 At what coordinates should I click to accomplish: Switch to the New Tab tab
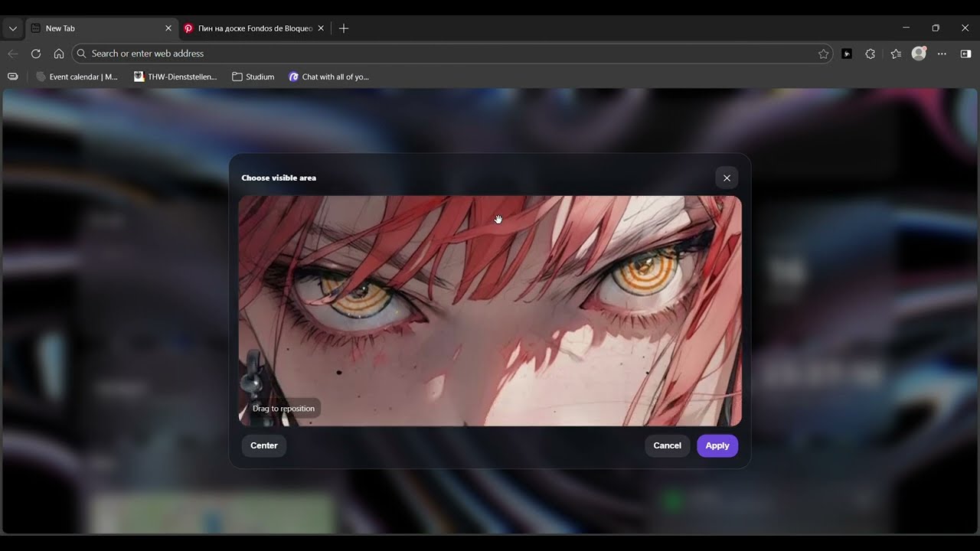coord(102,28)
